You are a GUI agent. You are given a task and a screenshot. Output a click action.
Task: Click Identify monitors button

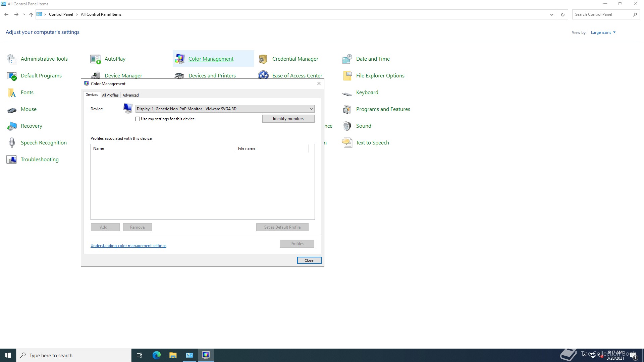[x=288, y=119]
